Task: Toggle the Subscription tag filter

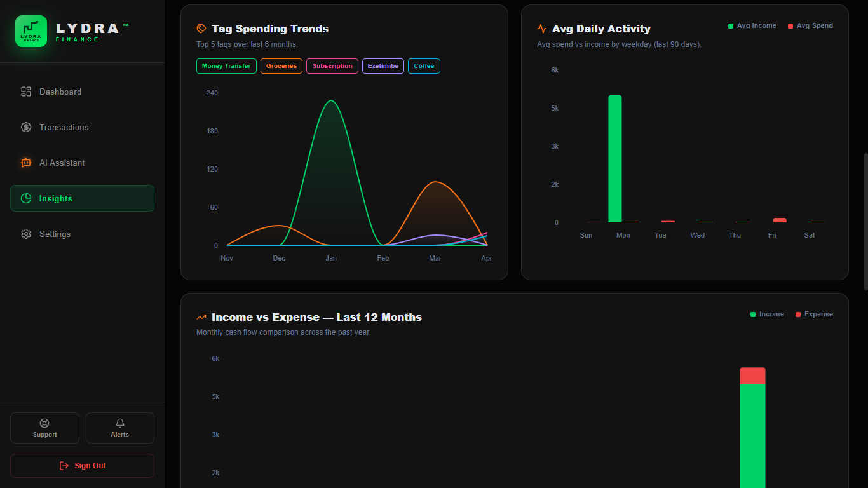Action: tap(332, 66)
